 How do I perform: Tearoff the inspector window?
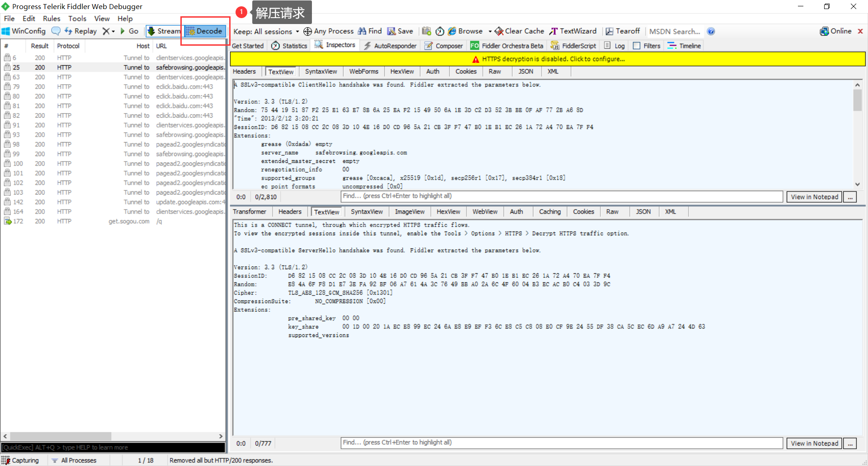(623, 31)
